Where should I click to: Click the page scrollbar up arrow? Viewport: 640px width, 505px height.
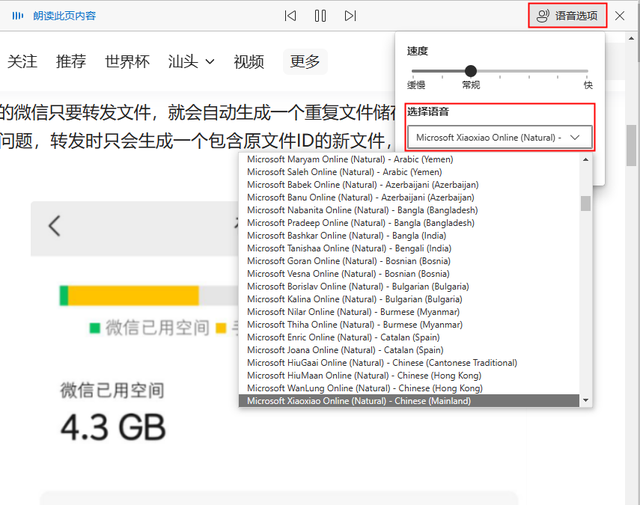coord(631,39)
